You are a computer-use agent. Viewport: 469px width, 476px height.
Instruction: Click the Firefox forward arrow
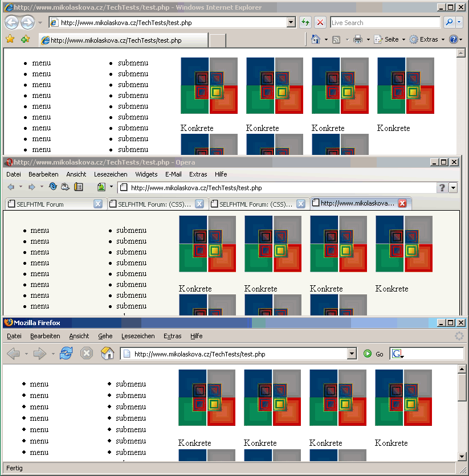pos(40,354)
